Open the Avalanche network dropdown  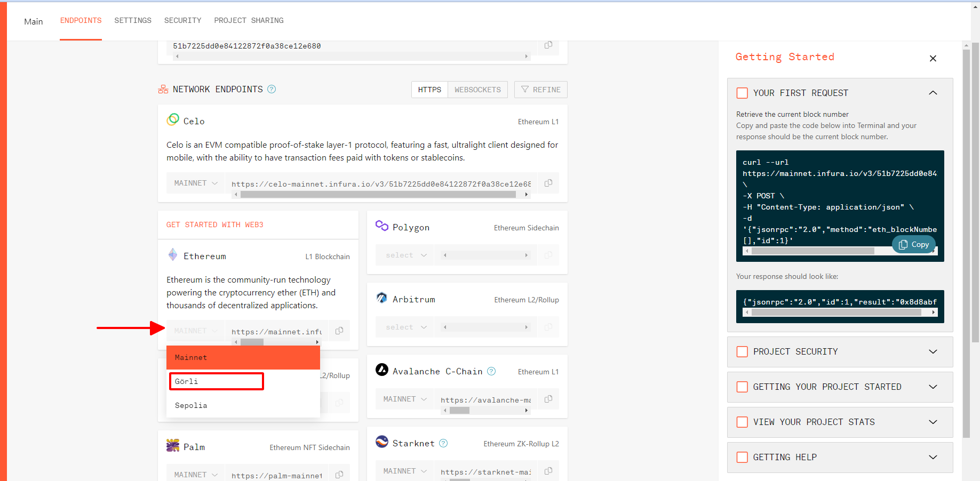(405, 399)
